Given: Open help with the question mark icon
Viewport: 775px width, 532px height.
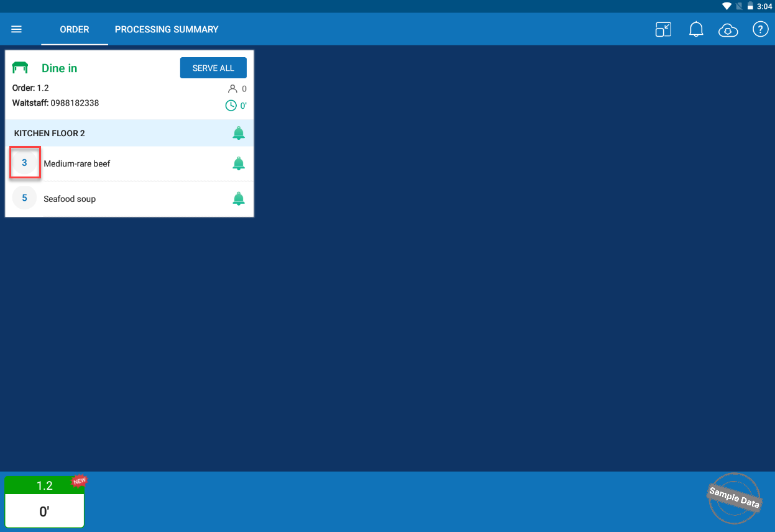Looking at the screenshot, I should coord(760,29).
